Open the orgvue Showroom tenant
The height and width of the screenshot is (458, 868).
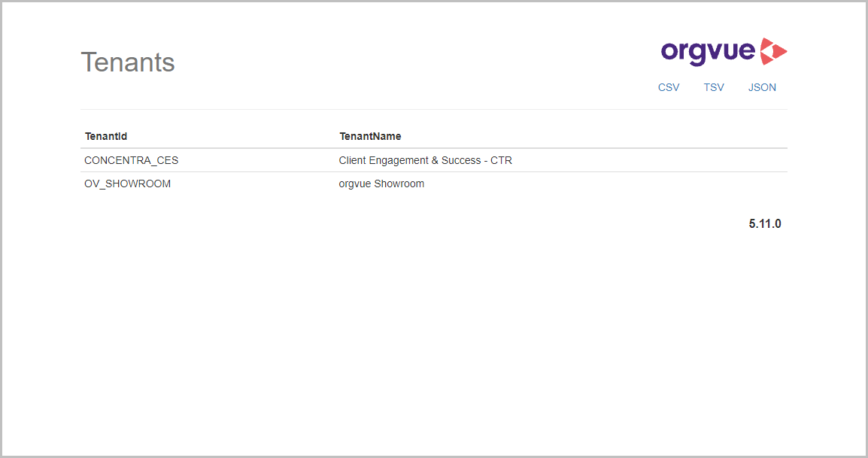pyautogui.click(x=381, y=184)
